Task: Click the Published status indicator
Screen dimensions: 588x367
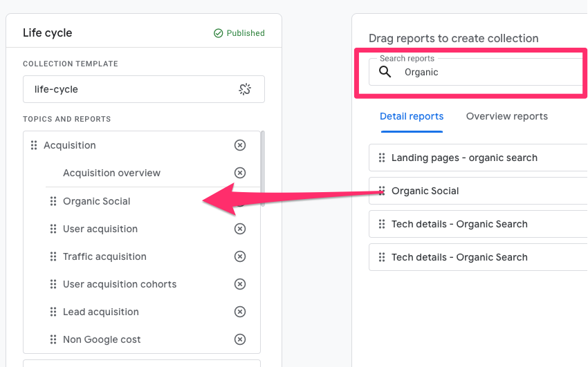Action: (x=239, y=33)
